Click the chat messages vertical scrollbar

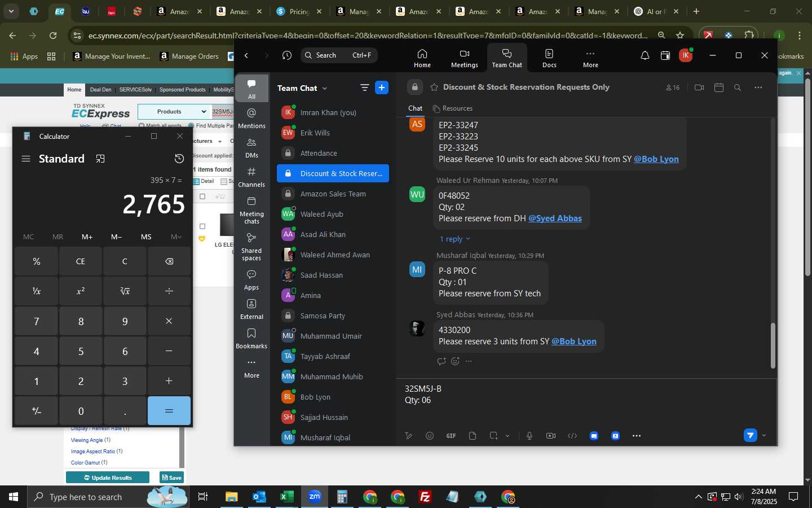pos(773,345)
